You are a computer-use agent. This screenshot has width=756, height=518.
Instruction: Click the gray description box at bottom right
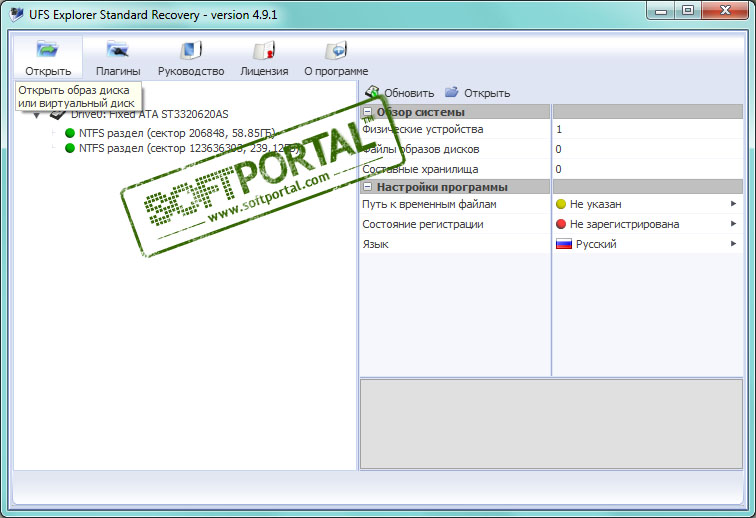pyautogui.click(x=551, y=423)
